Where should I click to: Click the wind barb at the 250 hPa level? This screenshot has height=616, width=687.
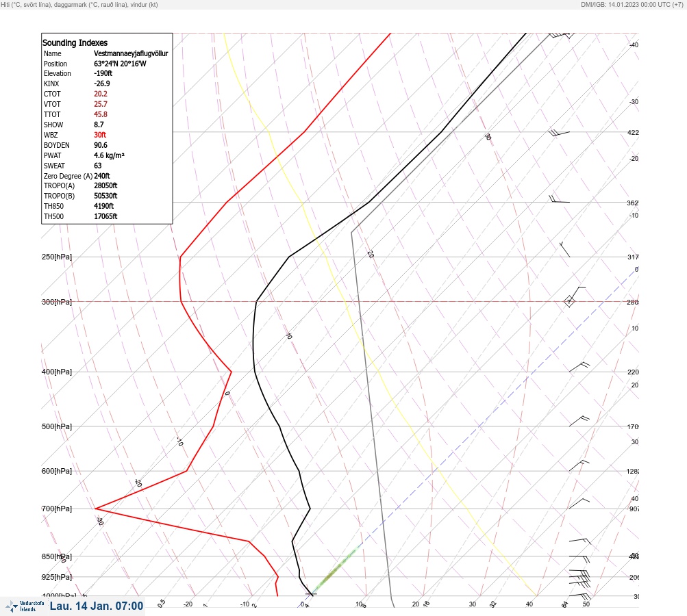[x=565, y=249]
